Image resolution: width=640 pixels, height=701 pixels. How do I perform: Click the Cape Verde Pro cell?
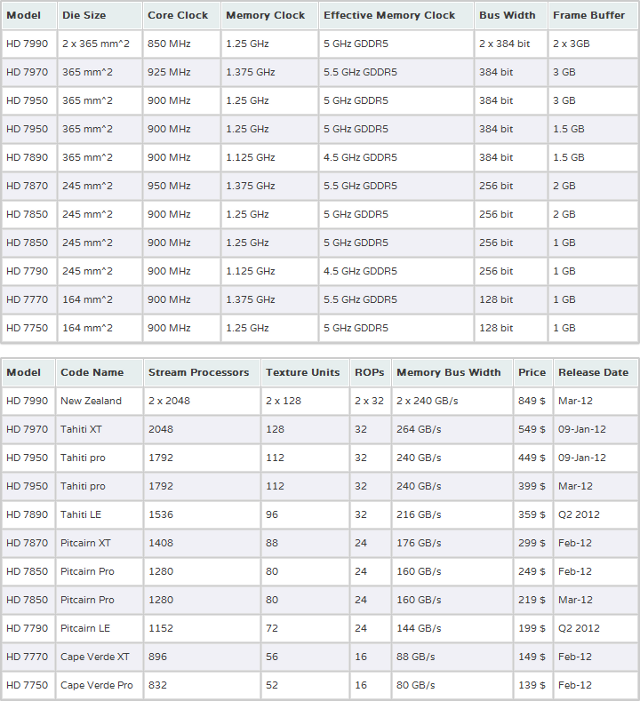[x=99, y=685]
